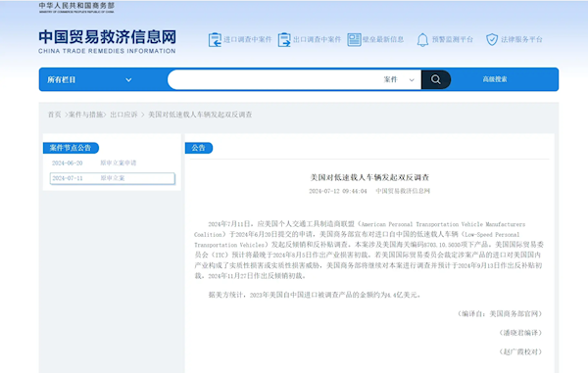
Task: Open the 2024-06-20 原审立案申请 entry
Action: click(94, 163)
